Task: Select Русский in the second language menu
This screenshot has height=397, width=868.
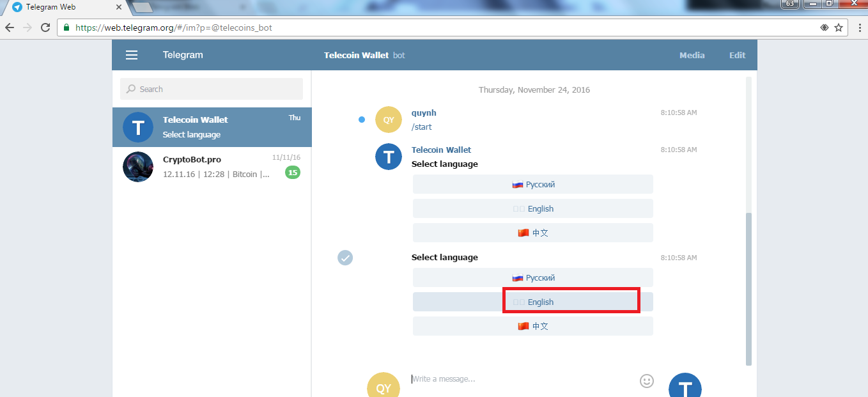Action: [x=533, y=277]
